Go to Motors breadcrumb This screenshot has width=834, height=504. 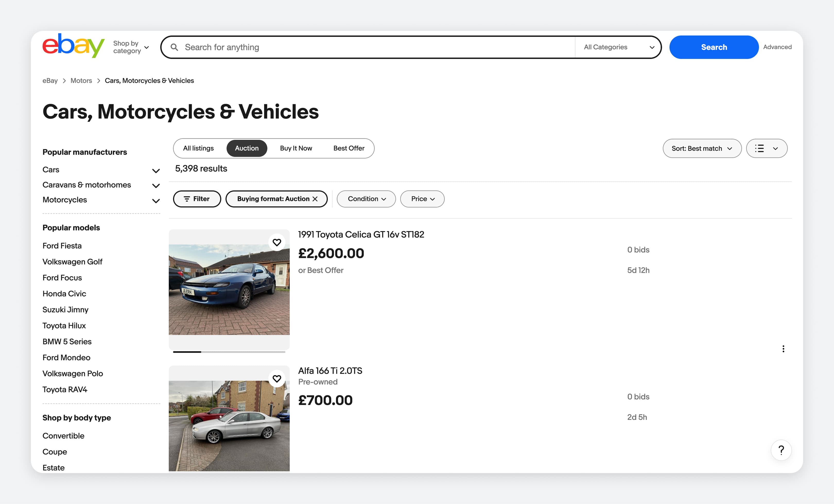pyautogui.click(x=81, y=81)
